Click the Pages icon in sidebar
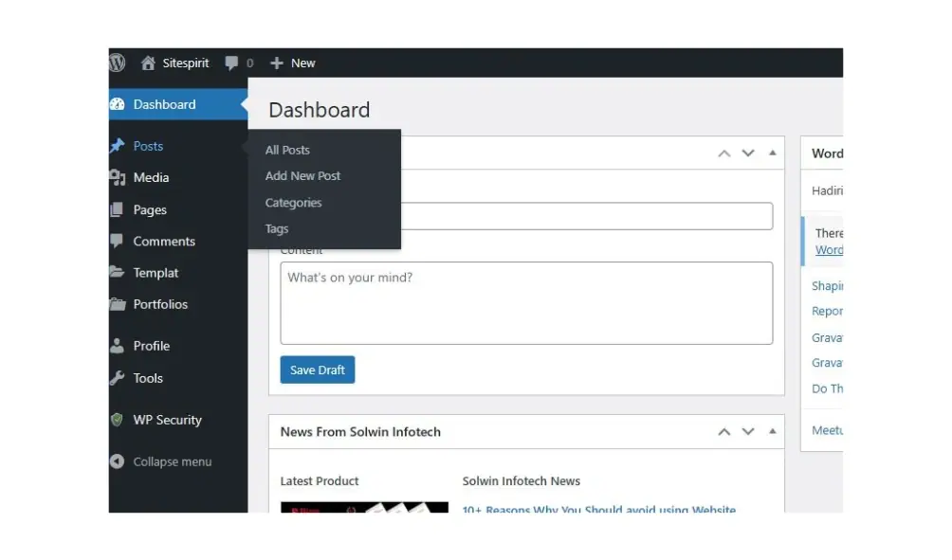 [x=118, y=209]
